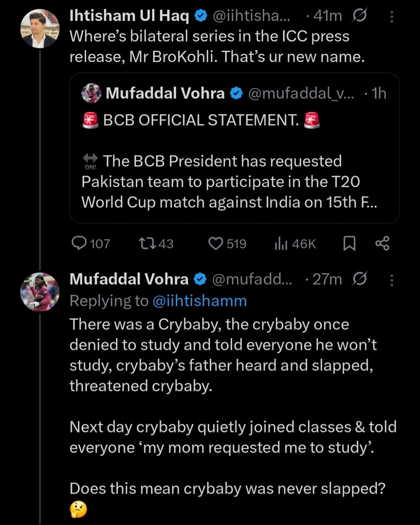Click the @iihtishamm mention link
The width and height of the screenshot is (420, 525).
(200, 301)
